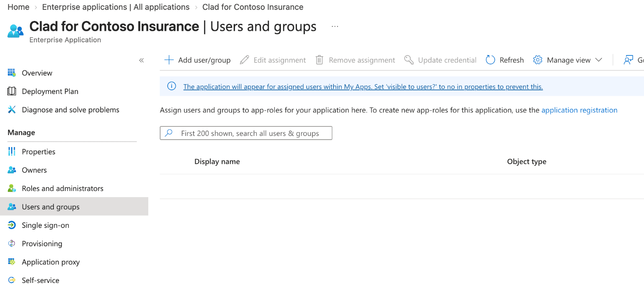Click the enterprise application header icon
The width and height of the screenshot is (644, 285).
(x=16, y=31)
